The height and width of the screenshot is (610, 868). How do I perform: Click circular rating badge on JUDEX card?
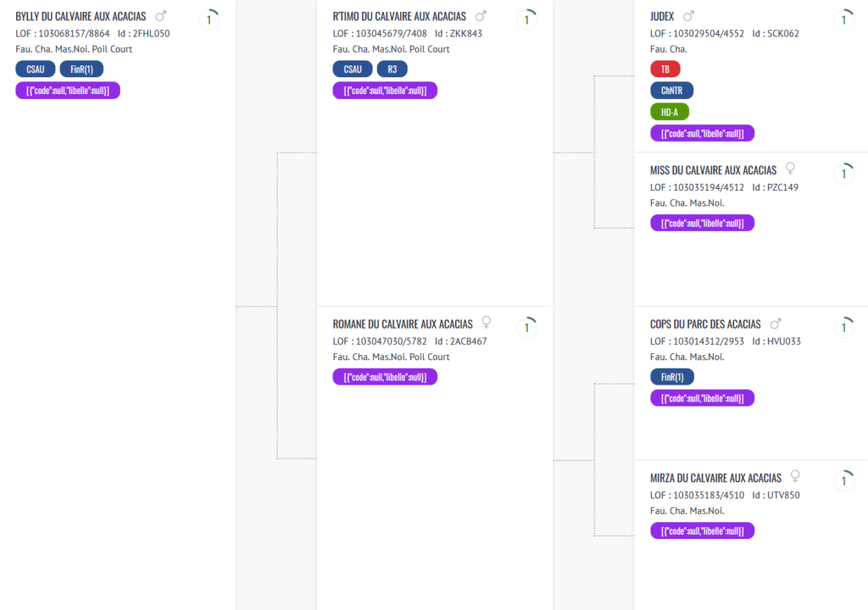(x=844, y=20)
